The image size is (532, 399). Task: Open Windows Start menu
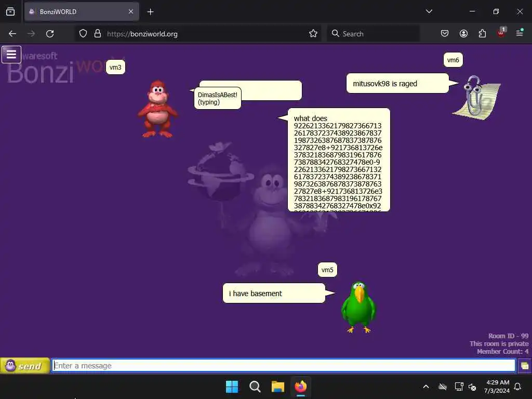click(x=232, y=387)
